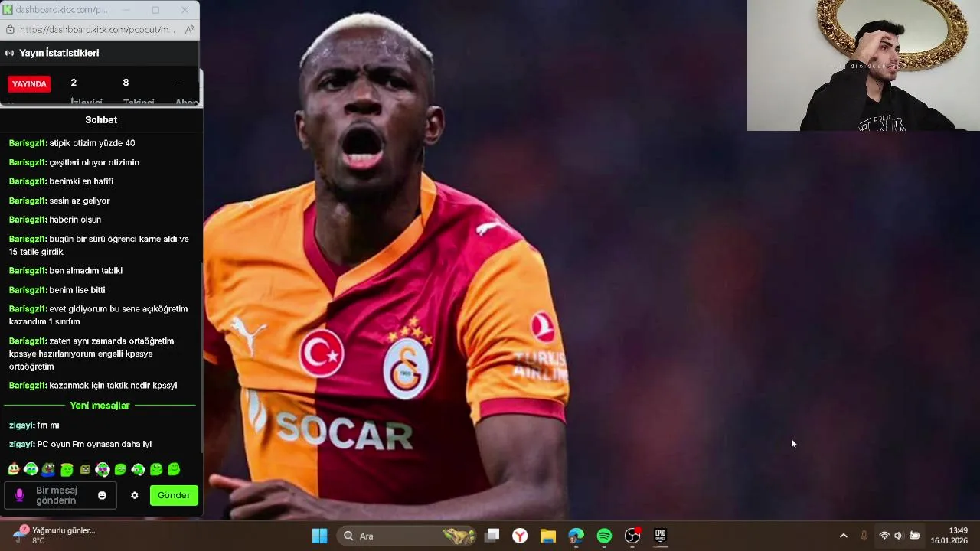Click the streamer webcam overlay
Viewport: 980px width, 551px height.
(x=864, y=65)
